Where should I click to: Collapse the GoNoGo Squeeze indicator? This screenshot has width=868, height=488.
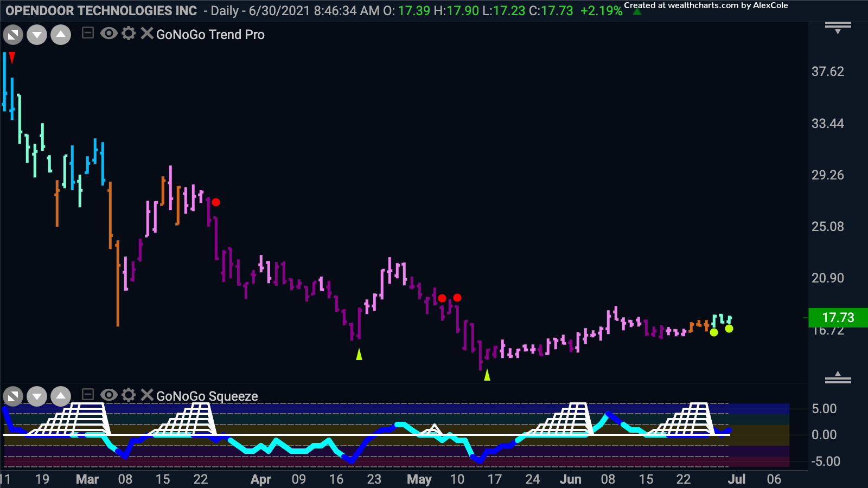coord(87,395)
